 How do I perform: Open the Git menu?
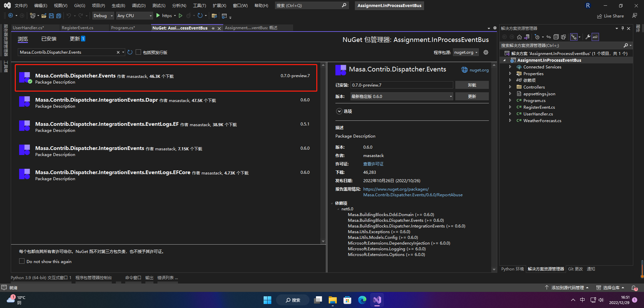[x=80, y=5]
